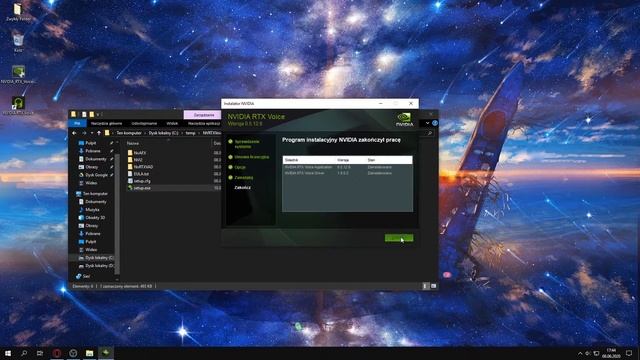The width and height of the screenshot is (640, 360).
Task: Click the taskbar search icon
Action: coord(24,353)
